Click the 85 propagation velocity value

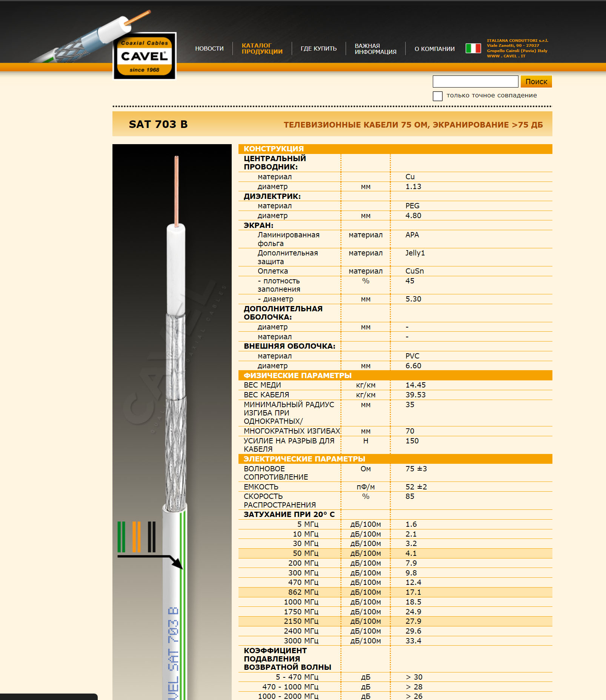[x=410, y=496]
